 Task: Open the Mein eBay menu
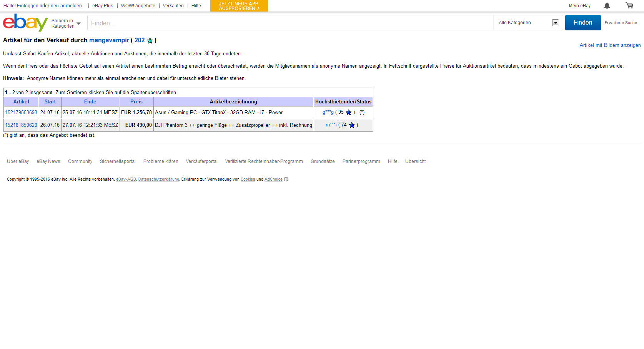click(579, 6)
